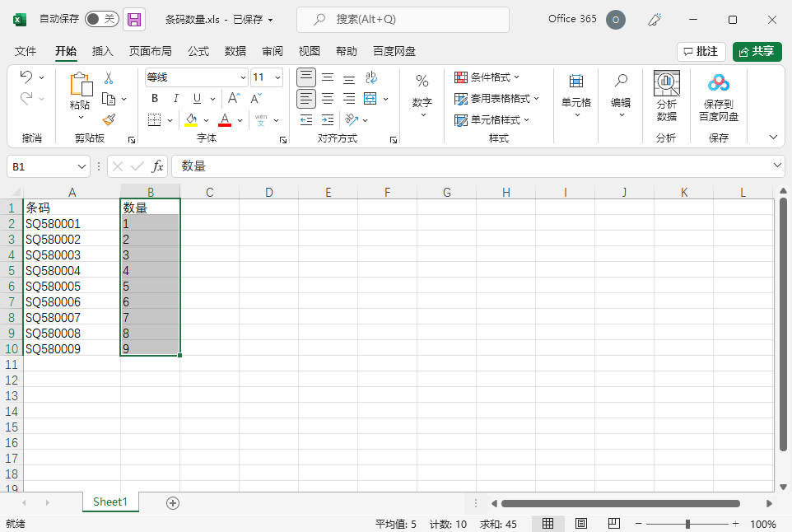Add a new sheet with plus icon
Image resolution: width=792 pixels, height=532 pixels.
173,502
